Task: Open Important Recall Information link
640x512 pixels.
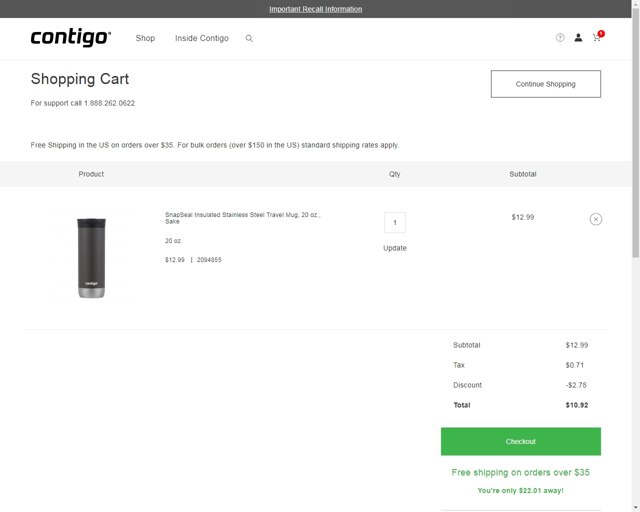Action: point(316,9)
